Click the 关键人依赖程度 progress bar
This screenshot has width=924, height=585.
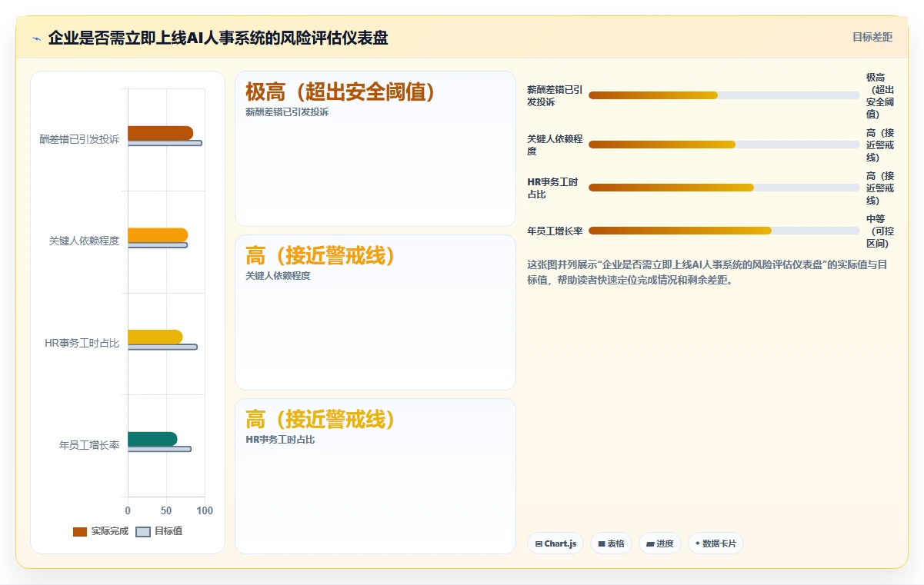(724, 145)
